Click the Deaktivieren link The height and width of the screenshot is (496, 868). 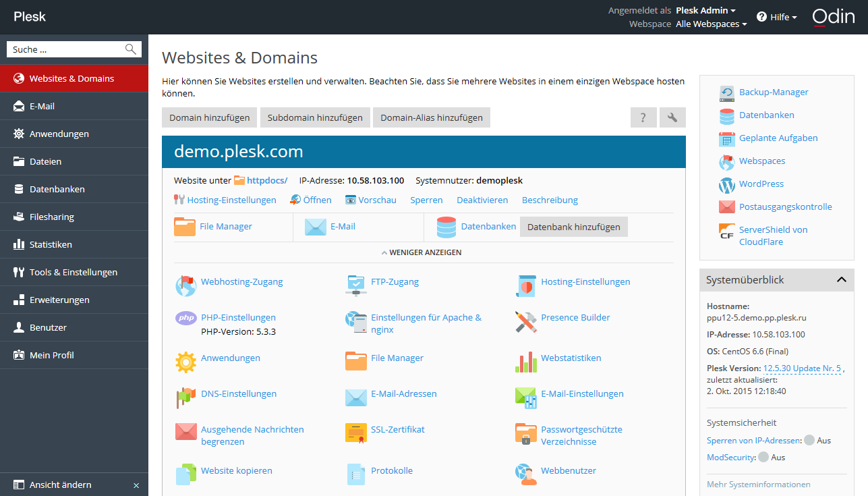pos(482,200)
